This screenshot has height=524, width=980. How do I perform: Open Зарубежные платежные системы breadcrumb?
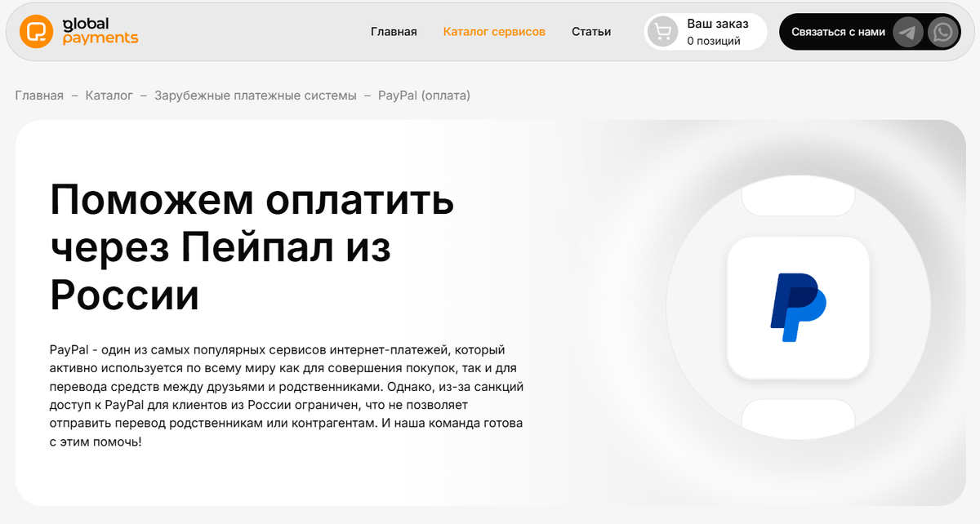click(256, 95)
